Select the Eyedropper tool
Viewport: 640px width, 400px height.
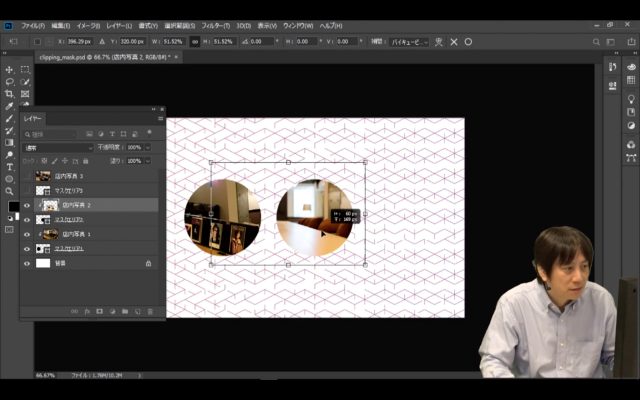tap(10, 106)
